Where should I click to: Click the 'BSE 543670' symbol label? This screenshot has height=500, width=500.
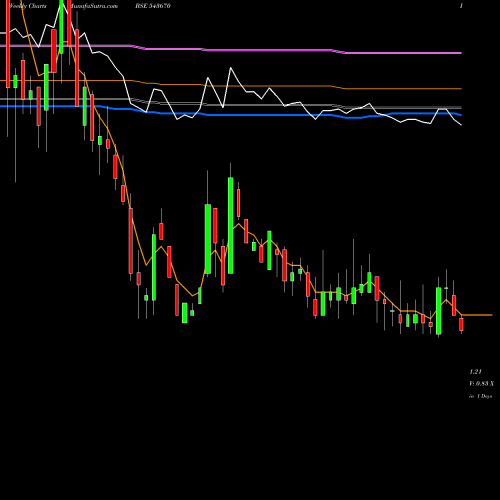(153, 6)
